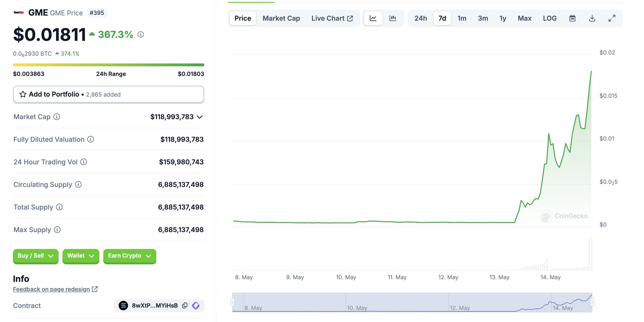Screen dimensions: 644x322
Task: Switch to candlestick chart icon
Action: [393, 18]
